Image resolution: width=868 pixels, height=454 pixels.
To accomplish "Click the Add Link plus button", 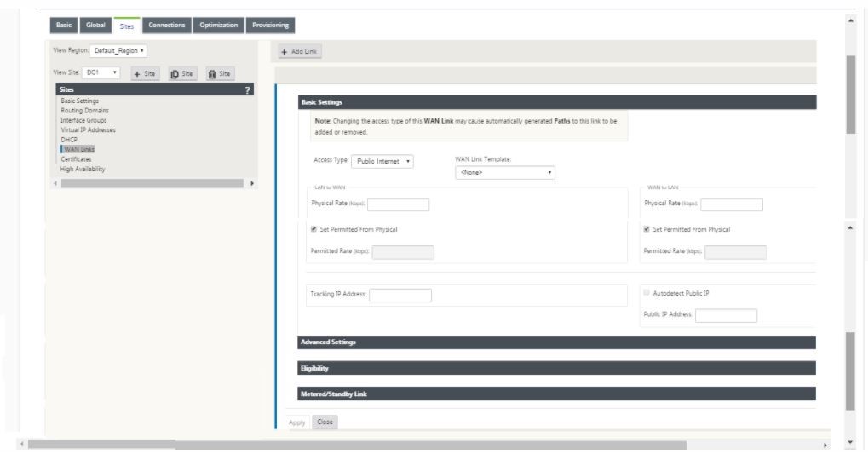I will pos(300,51).
